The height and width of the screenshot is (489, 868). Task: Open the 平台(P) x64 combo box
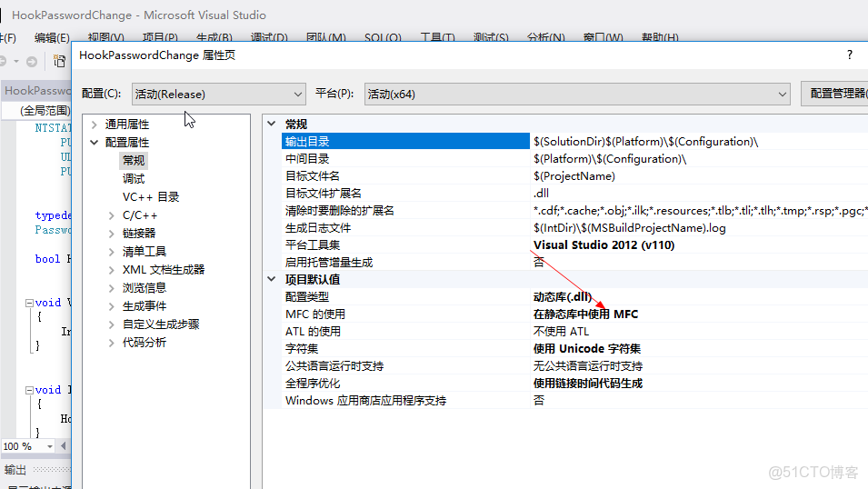pos(577,95)
